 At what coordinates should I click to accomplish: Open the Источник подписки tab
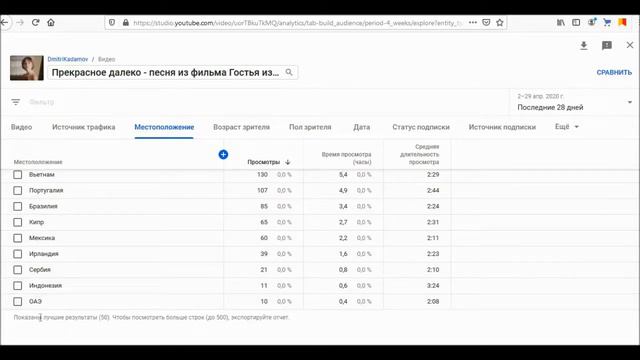(502, 127)
